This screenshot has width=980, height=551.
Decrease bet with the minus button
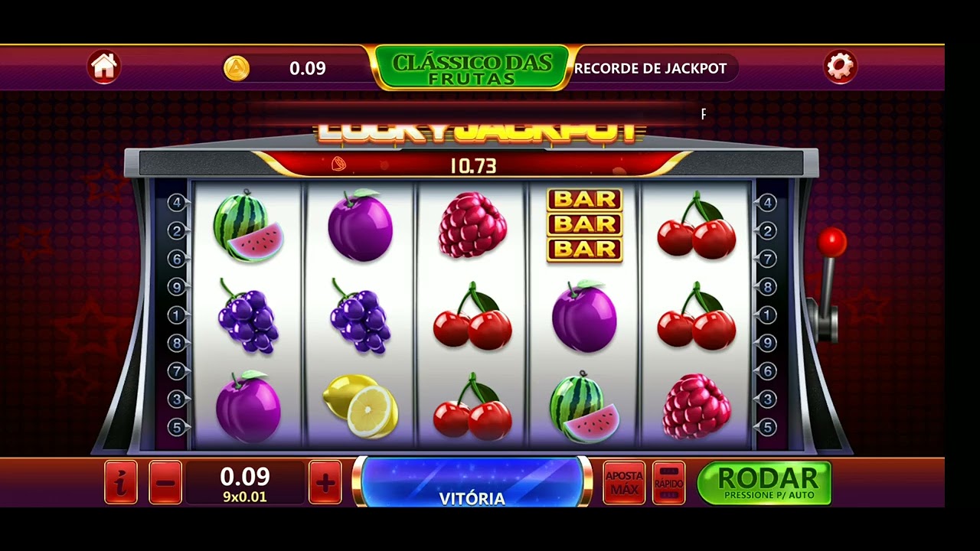[x=165, y=482]
